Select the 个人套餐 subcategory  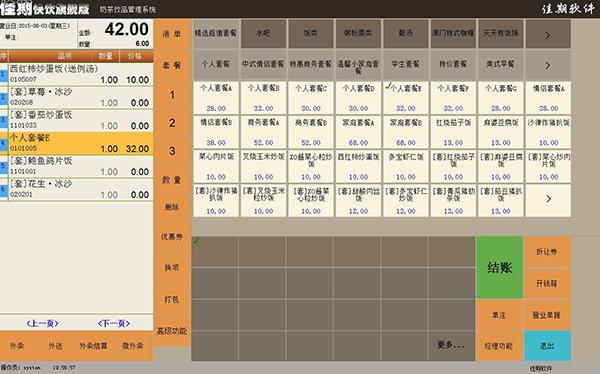[x=216, y=64]
